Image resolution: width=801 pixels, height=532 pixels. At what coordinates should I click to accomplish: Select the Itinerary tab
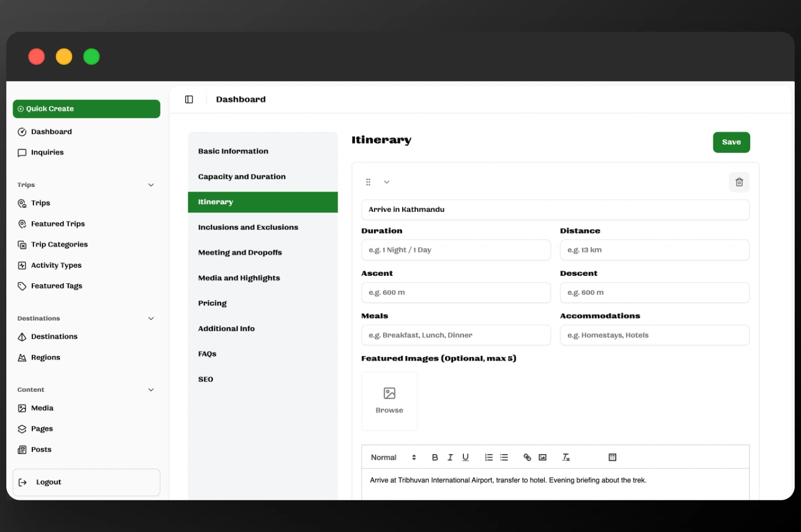263,203
